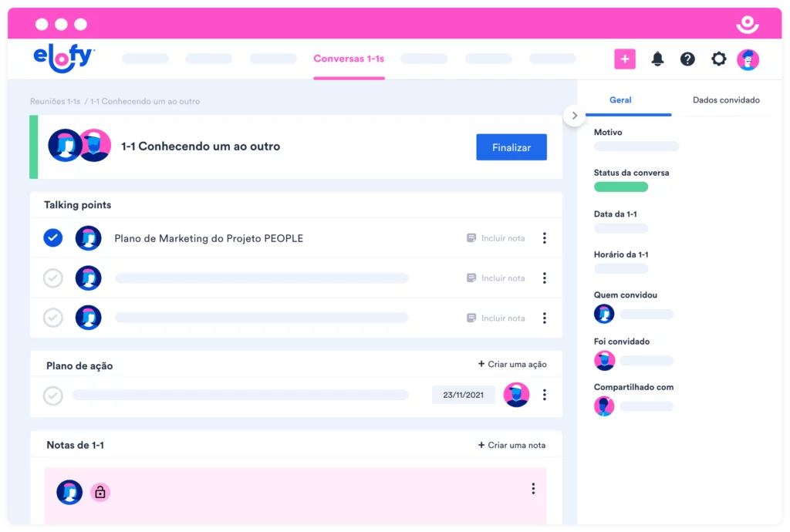The height and width of the screenshot is (532, 790).
Task: Mark the second talking point as done
Action: pyautogui.click(x=52, y=278)
